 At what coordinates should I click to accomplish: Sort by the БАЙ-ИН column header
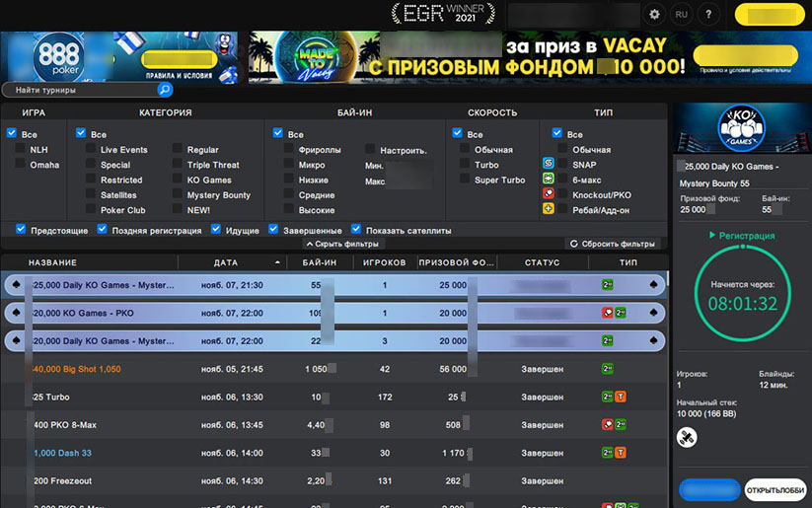click(320, 262)
